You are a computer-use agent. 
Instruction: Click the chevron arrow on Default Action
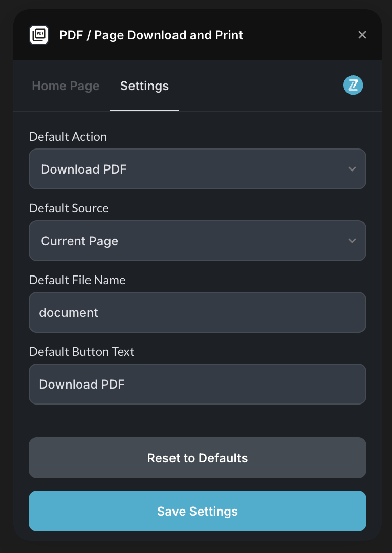pyautogui.click(x=352, y=169)
